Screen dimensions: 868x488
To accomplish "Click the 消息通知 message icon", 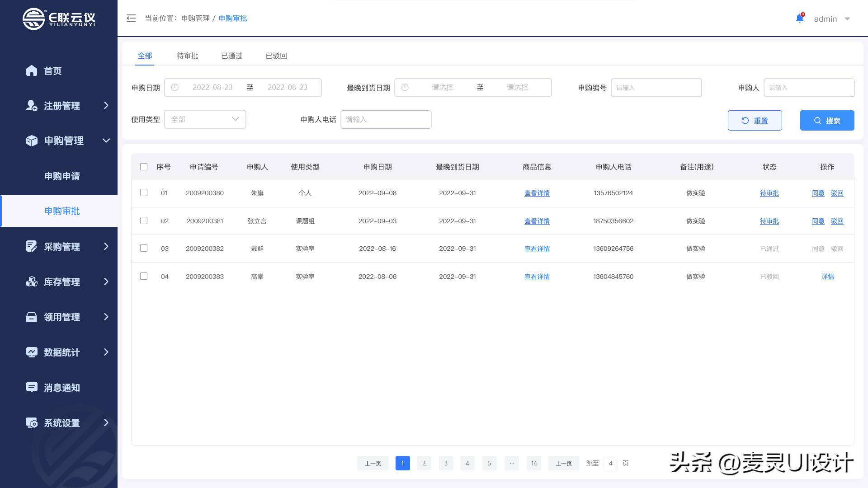I will 32,387.
